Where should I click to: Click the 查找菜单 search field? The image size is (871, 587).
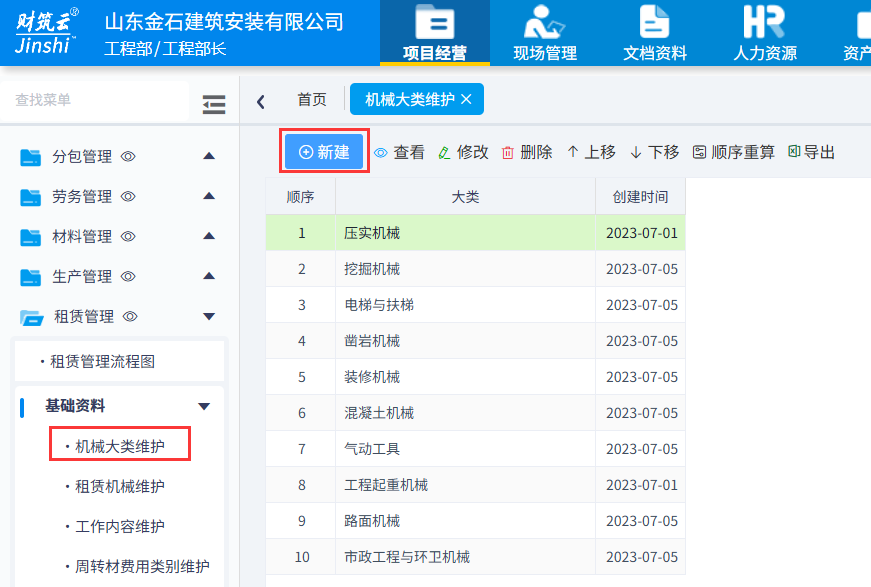pos(94,100)
